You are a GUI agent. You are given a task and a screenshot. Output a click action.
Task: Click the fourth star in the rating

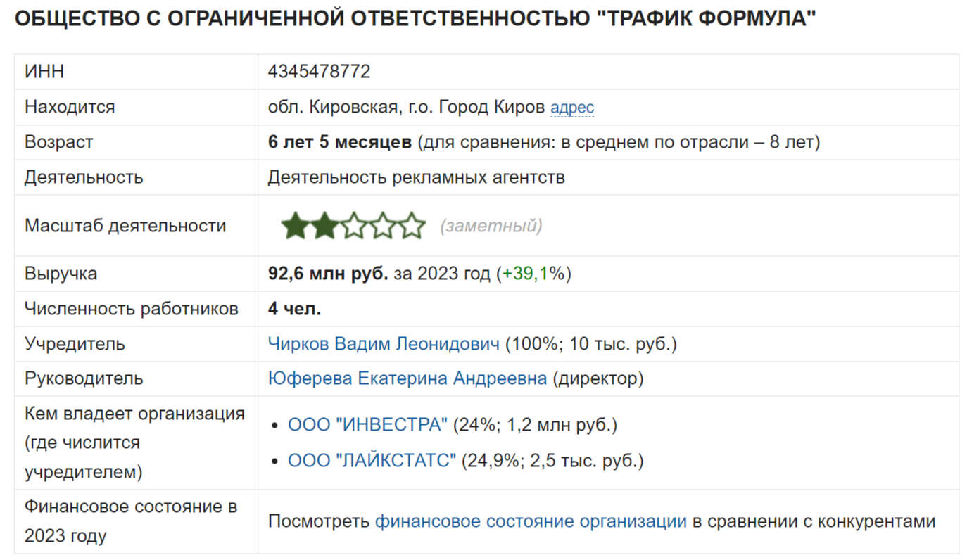[382, 227]
